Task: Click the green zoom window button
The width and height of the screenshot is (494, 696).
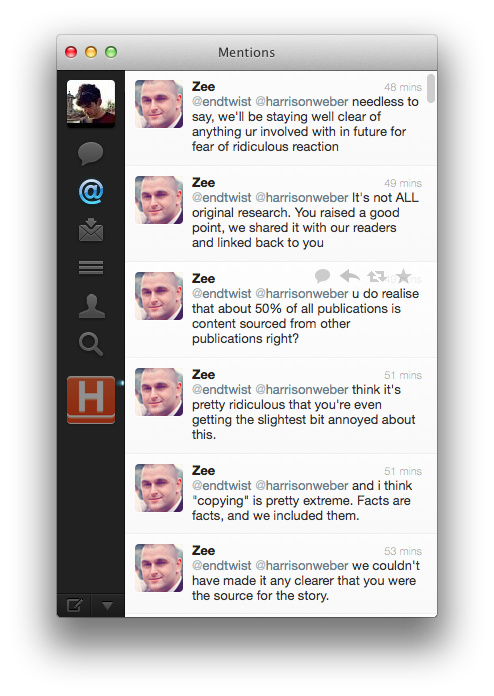Action: pyautogui.click(x=111, y=52)
